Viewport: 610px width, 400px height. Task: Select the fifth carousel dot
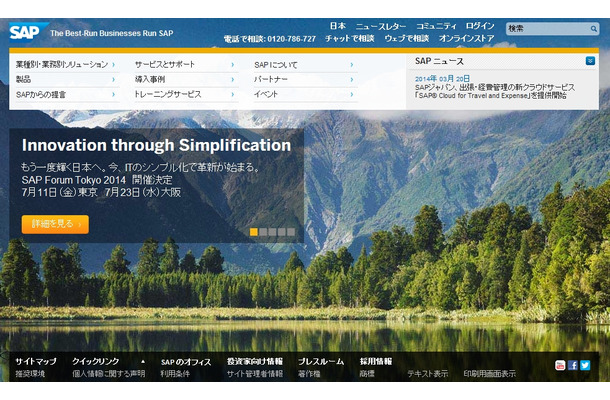pos(291,232)
